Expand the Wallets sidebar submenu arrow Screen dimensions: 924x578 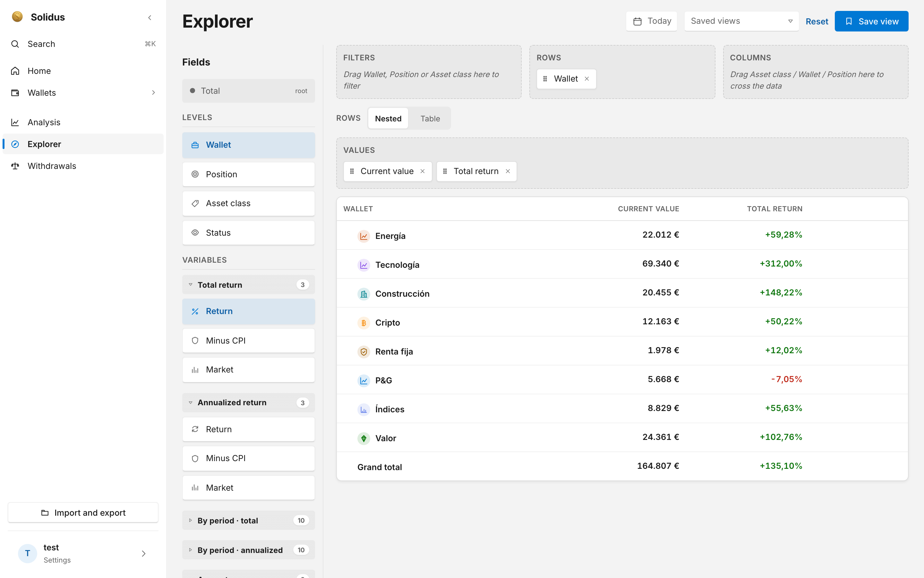(153, 92)
